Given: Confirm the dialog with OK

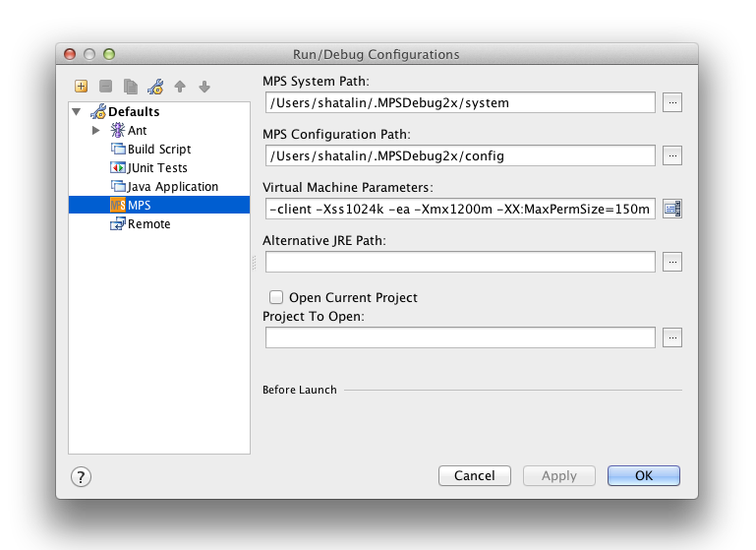Looking at the screenshot, I should click(643, 476).
